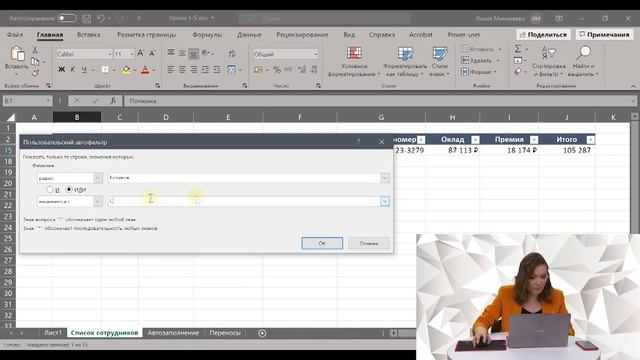Click the Удалить cells button

point(480,60)
